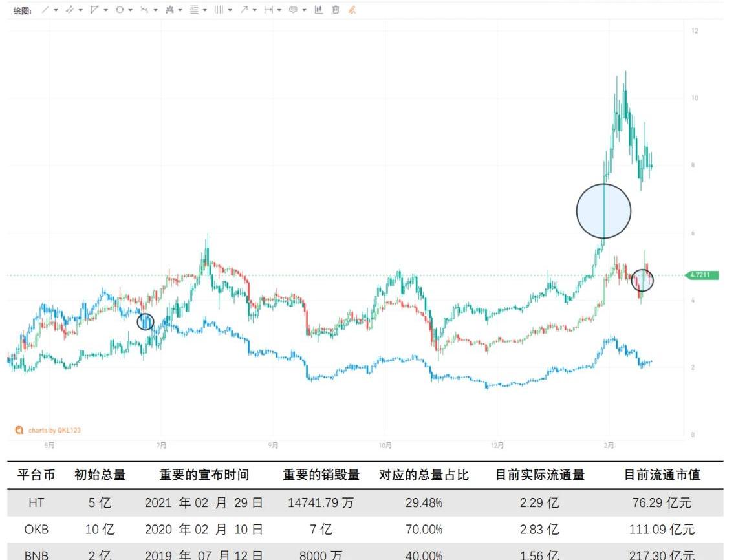Click the 重要的宣布时间 column header
736x560 pixels.
pos(204,475)
